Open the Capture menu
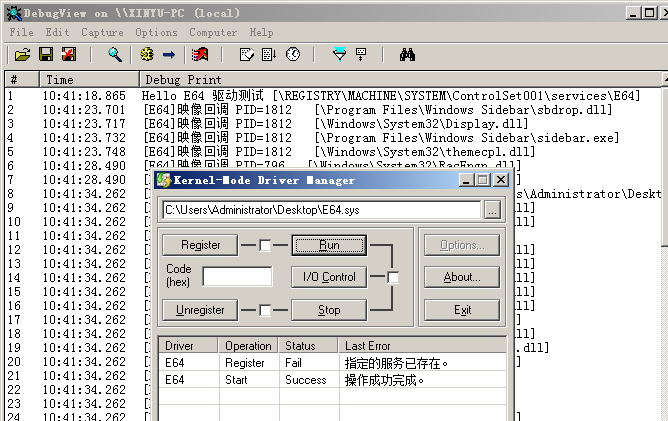668x421 pixels. coord(102,32)
